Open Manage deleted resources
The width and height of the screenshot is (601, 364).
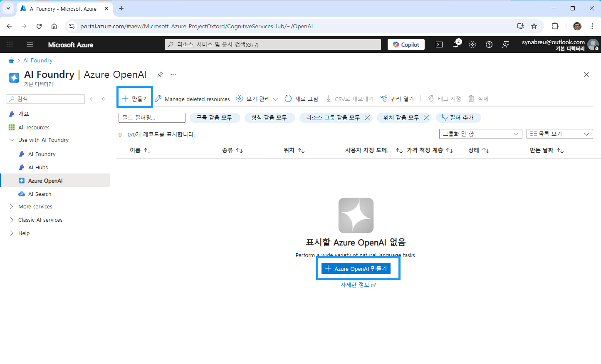[192, 99]
